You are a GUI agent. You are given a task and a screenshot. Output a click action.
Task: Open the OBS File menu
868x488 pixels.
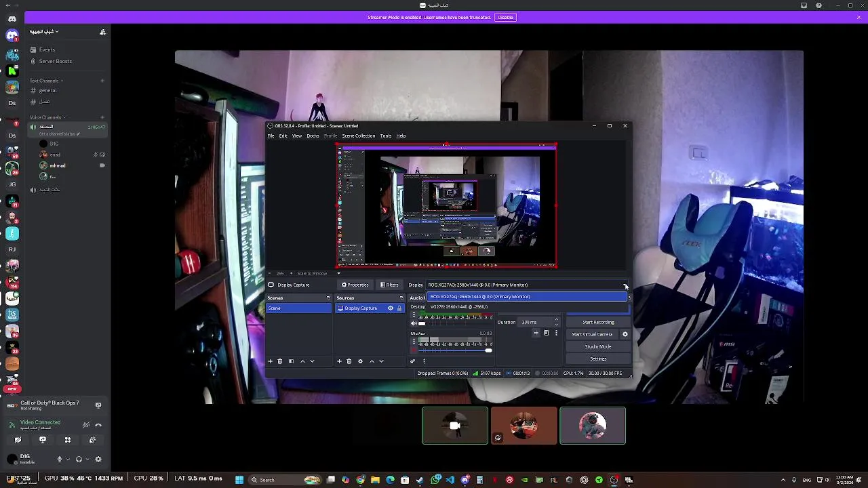coord(271,136)
